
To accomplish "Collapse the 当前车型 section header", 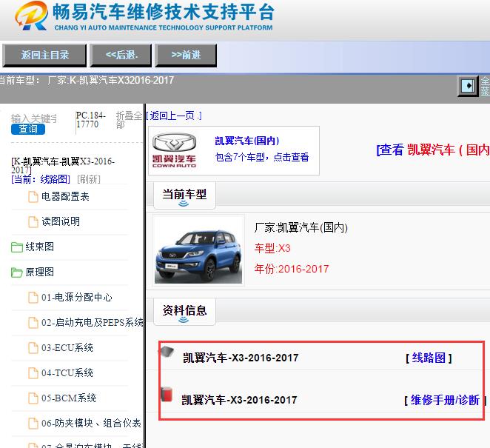I will (184, 195).
